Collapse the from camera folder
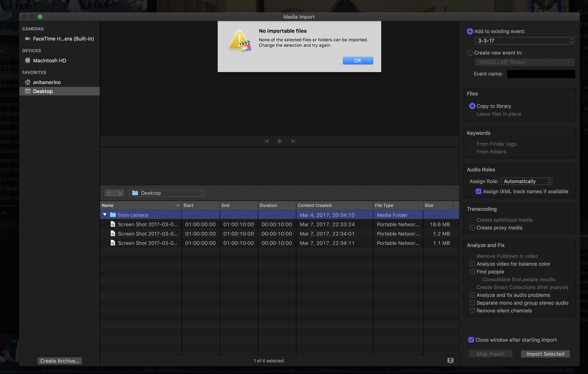588x374 pixels. [x=105, y=215]
